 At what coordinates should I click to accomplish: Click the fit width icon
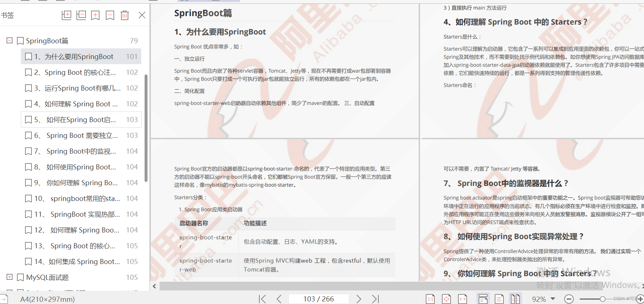point(463,299)
